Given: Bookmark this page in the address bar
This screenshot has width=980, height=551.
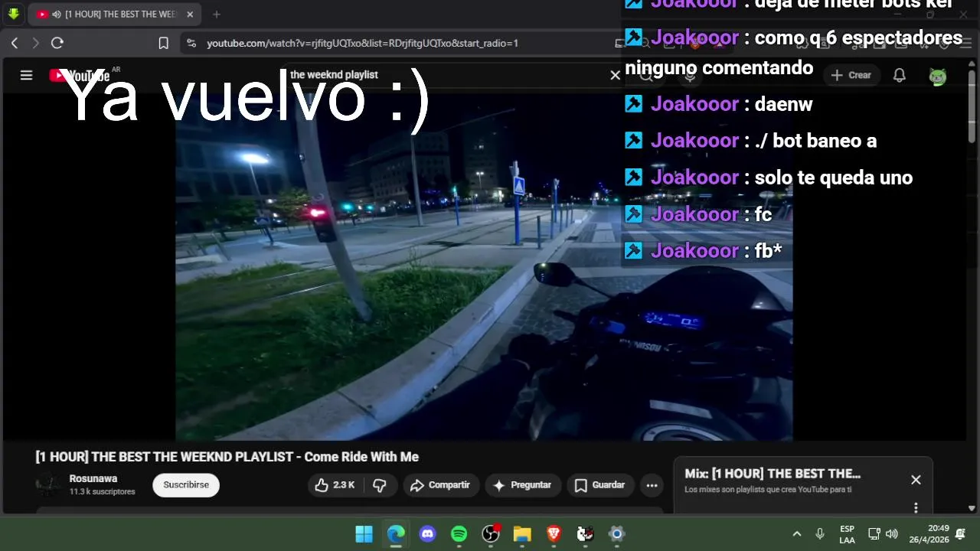Looking at the screenshot, I should [163, 43].
